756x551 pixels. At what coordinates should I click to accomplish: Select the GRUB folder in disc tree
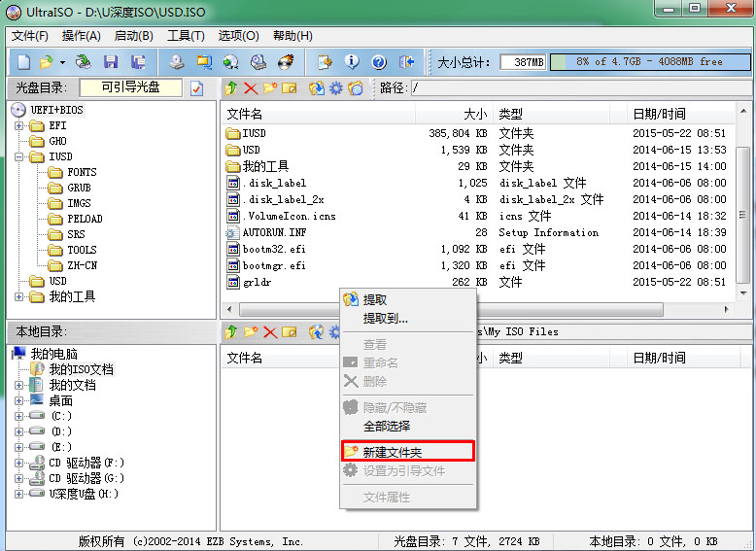click(x=79, y=188)
